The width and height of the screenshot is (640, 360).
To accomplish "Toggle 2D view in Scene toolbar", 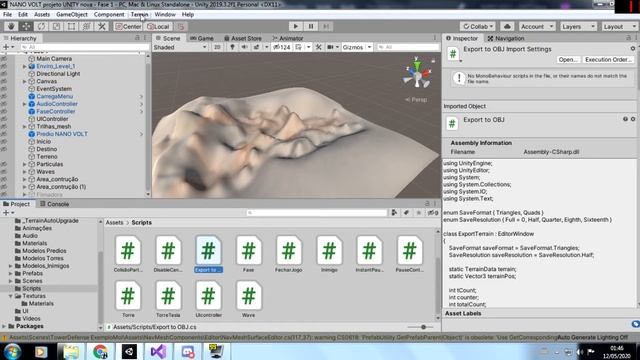I will click(217, 47).
